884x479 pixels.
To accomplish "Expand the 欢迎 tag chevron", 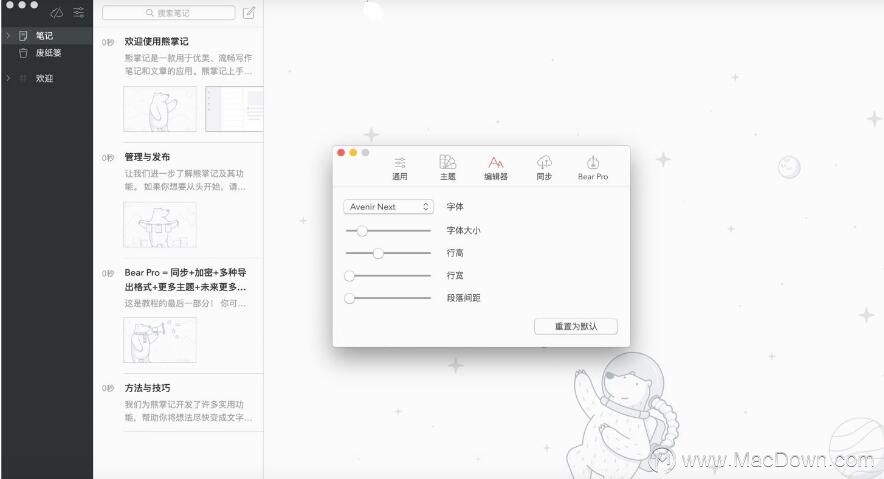I will click(8, 78).
